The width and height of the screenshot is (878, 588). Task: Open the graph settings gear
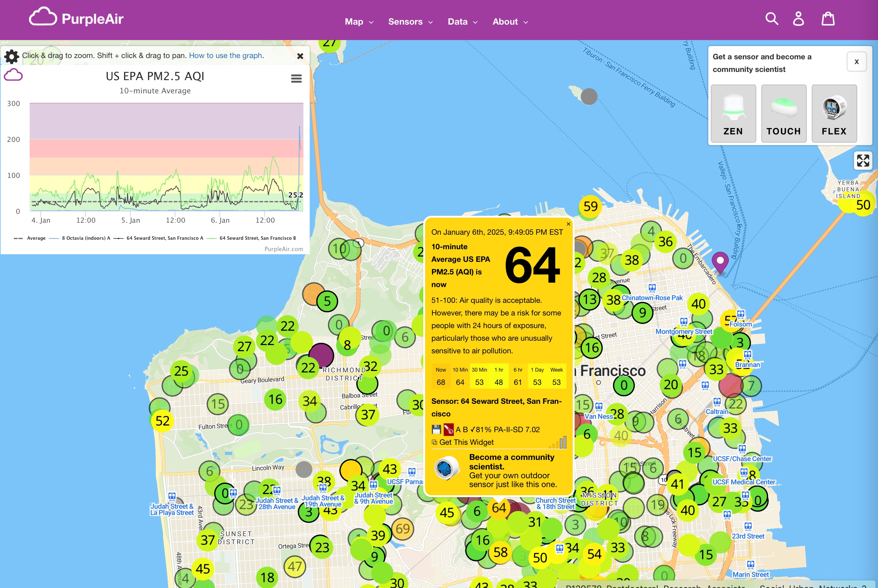[12, 56]
